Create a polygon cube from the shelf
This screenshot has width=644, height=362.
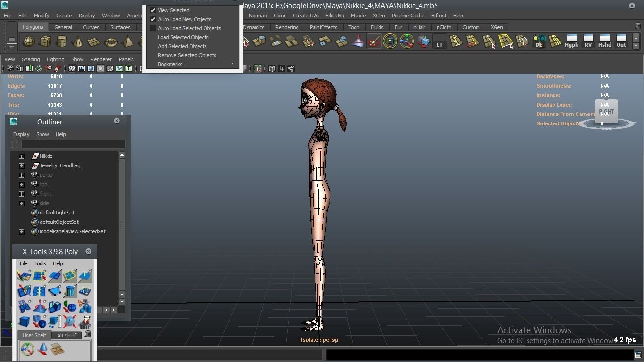(45, 42)
